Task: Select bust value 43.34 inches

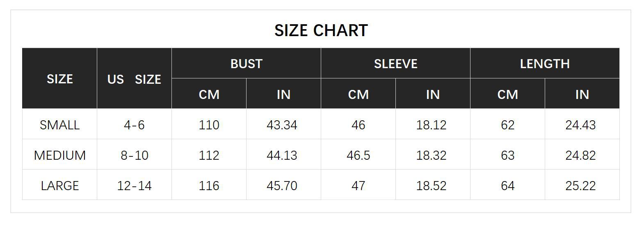Action: click(282, 125)
